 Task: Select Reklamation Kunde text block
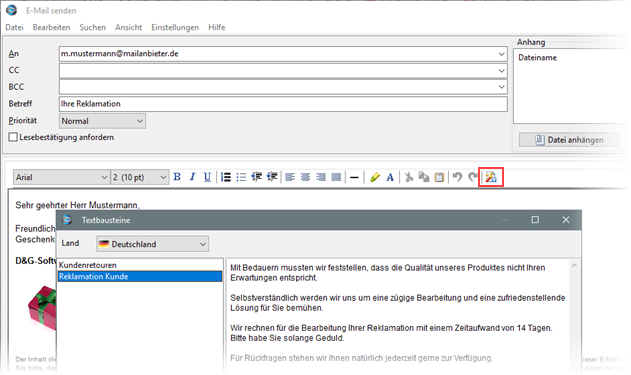(x=140, y=276)
